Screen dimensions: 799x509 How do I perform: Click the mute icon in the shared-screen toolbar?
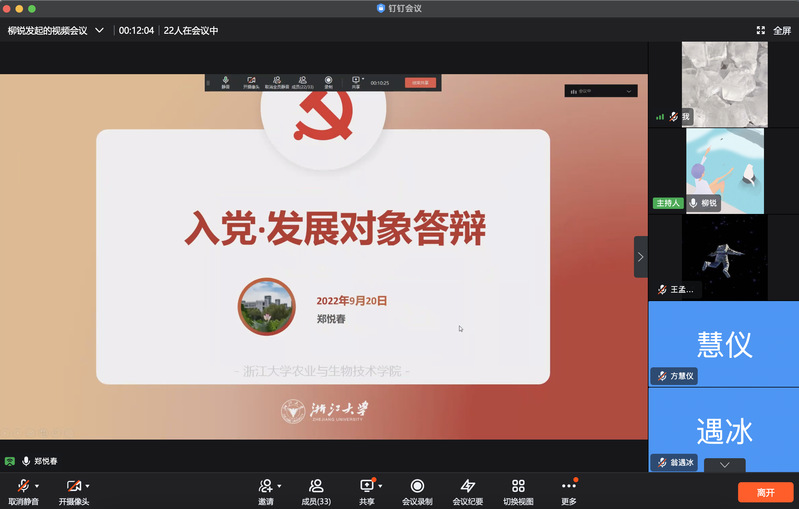[x=225, y=82]
